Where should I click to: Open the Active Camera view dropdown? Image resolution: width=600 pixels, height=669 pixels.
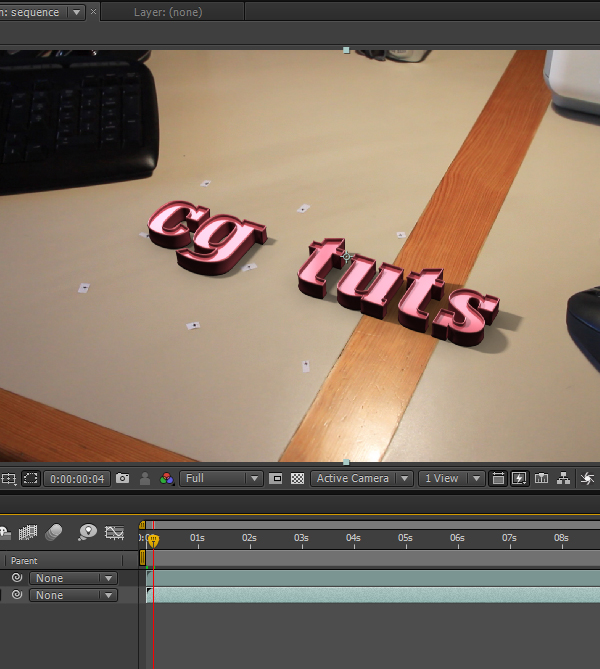(x=361, y=478)
